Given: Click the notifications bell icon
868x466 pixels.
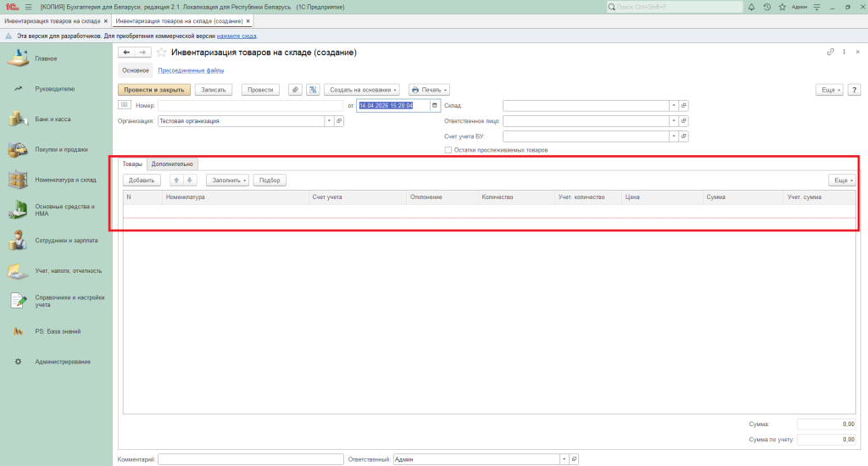Looking at the screenshot, I should coord(752,7).
